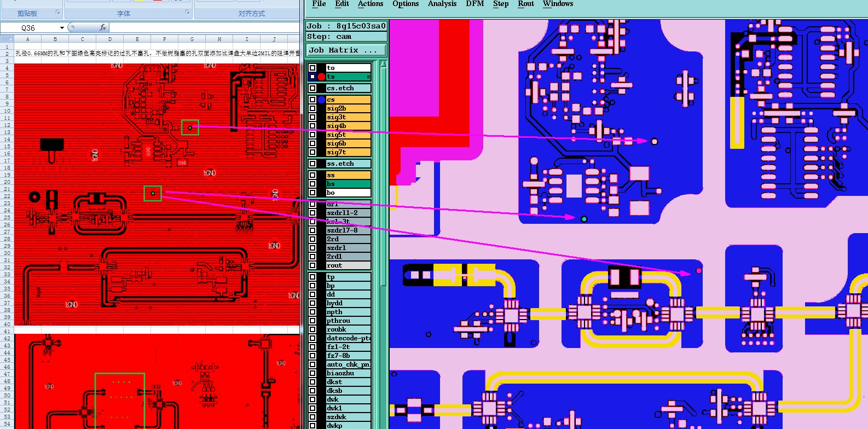Image resolution: width=868 pixels, height=429 pixels.
Task: Select the pthrou layer row
Action: [349, 321]
